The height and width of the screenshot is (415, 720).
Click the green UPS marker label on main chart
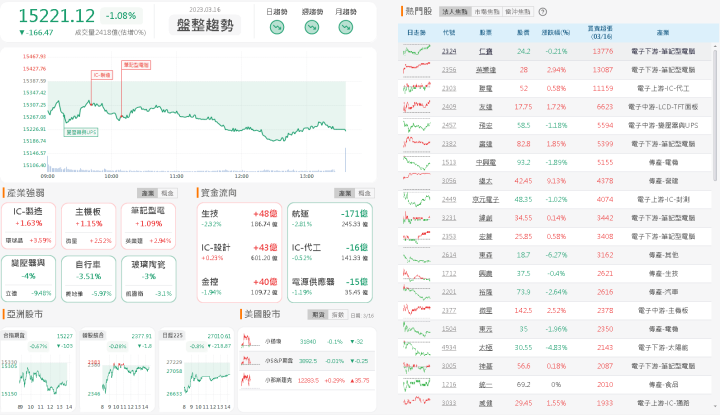point(81,132)
